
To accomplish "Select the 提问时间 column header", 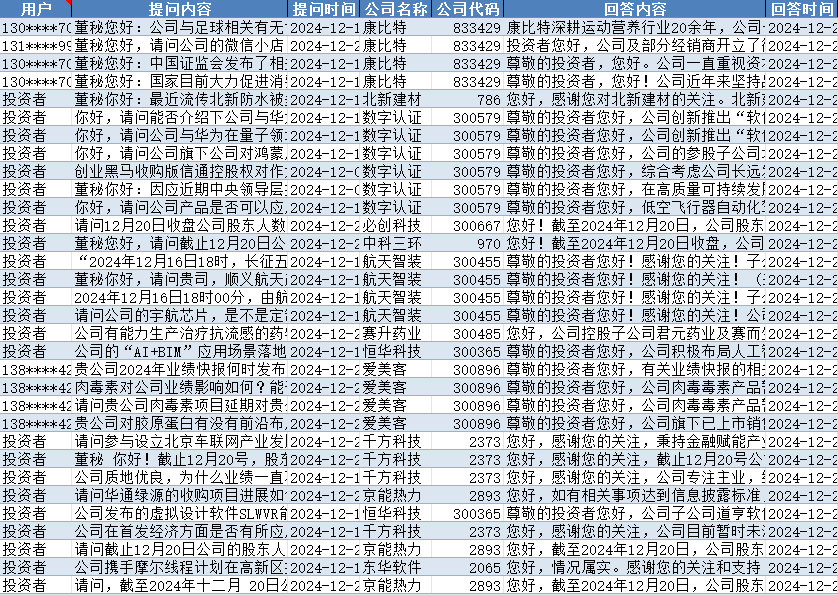I will [324, 9].
